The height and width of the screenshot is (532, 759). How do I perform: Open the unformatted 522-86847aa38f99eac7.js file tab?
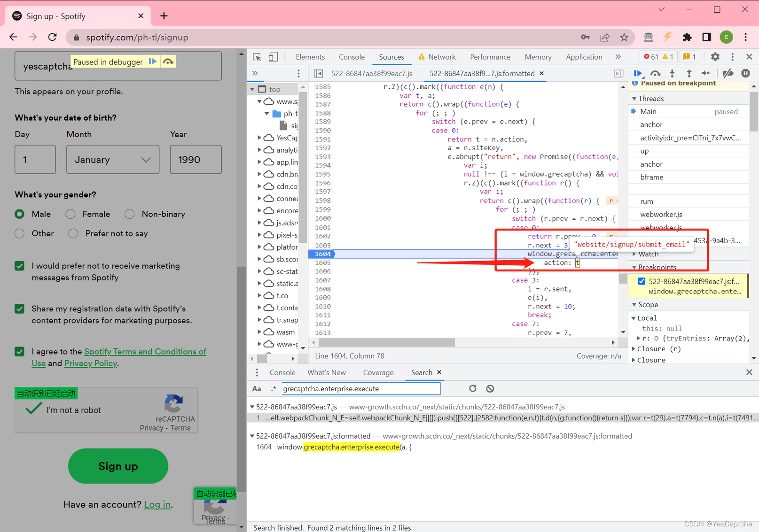click(x=371, y=73)
